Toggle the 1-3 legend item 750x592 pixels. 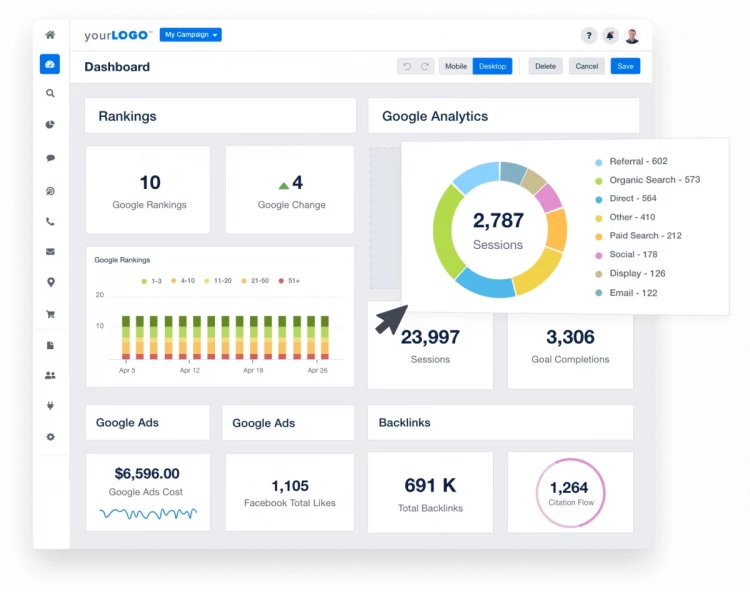point(152,281)
